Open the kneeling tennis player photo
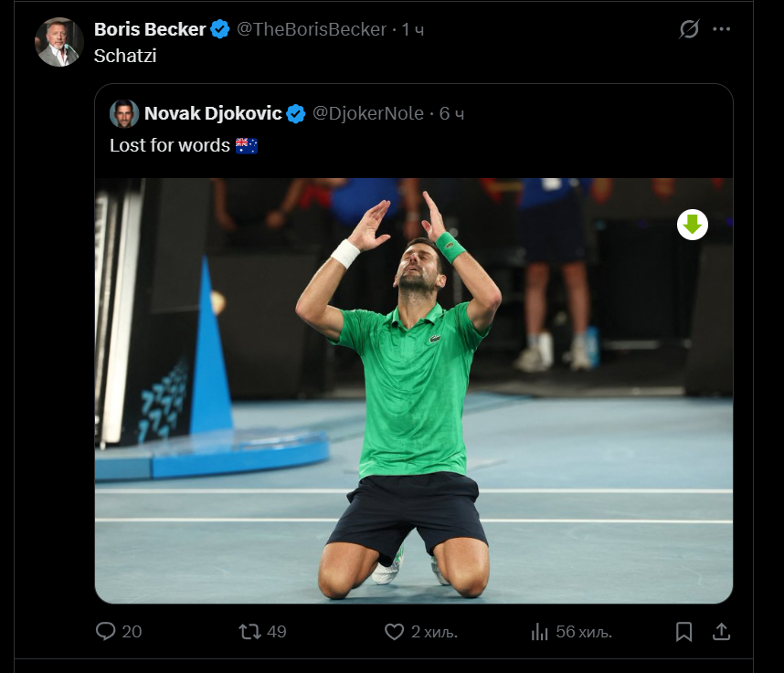784x673 pixels. (414, 391)
